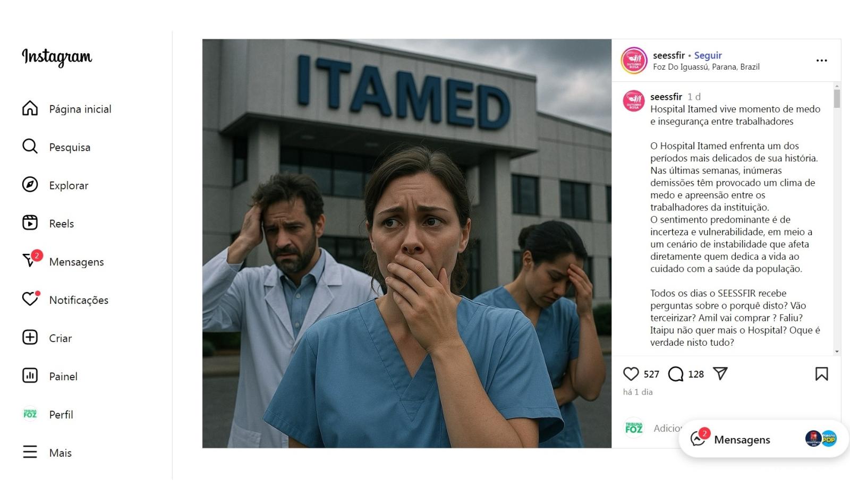Share the post with paper plane icon
850x504 pixels.
pos(720,374)
